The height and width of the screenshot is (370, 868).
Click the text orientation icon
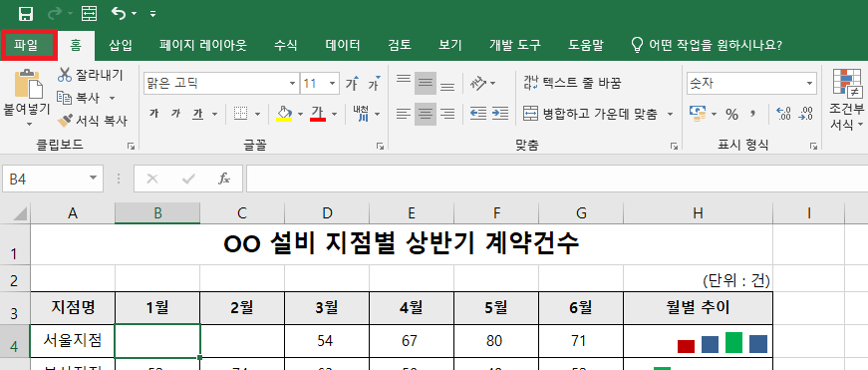click(x=478, y=84)
